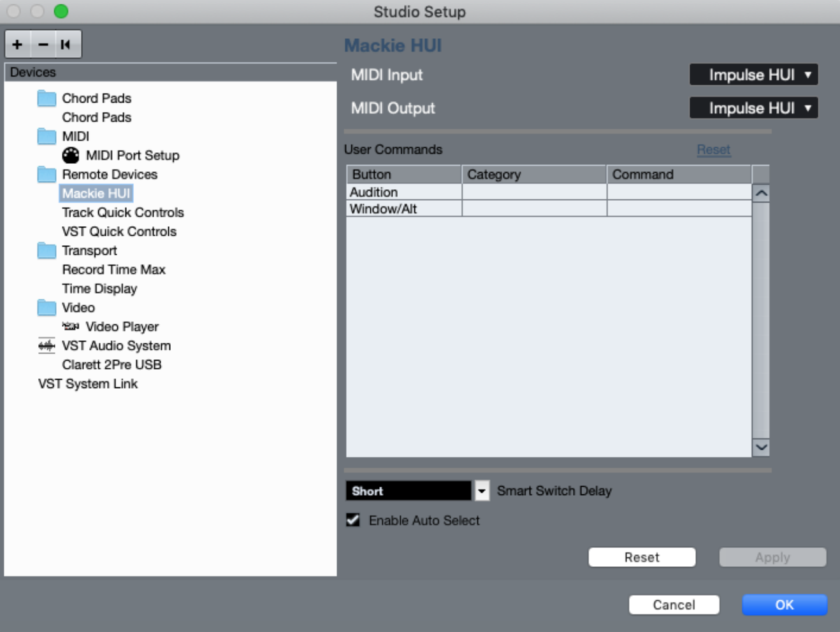Click the Category cell for Audition
Viewport: 840px width, 632px height.
534,192
